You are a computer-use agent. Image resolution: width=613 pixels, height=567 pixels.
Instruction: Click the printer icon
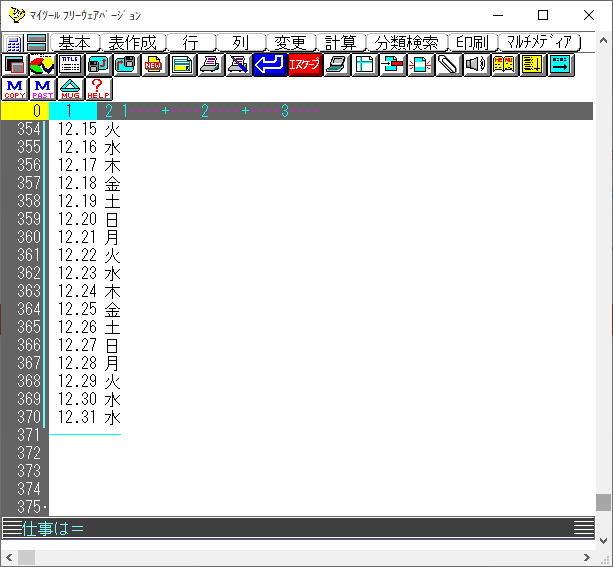(210, 65)
